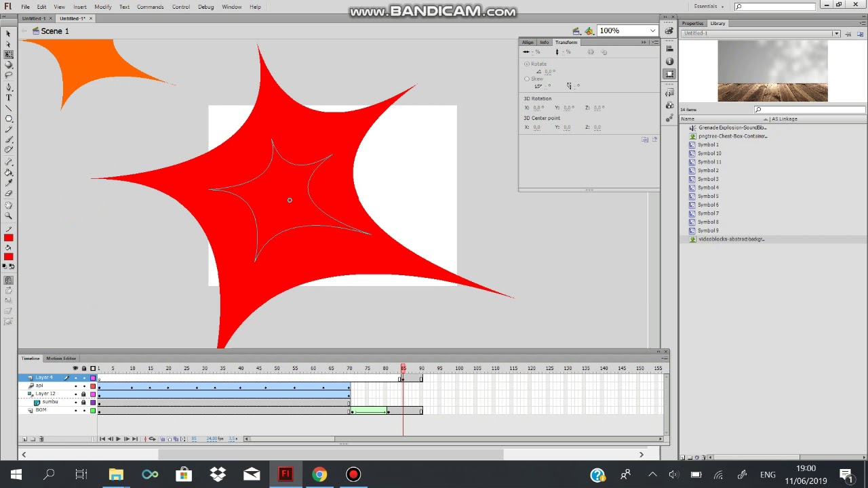The image size is (868, 488).
Task: Select the Bone tool
Action: click(8, 162)
